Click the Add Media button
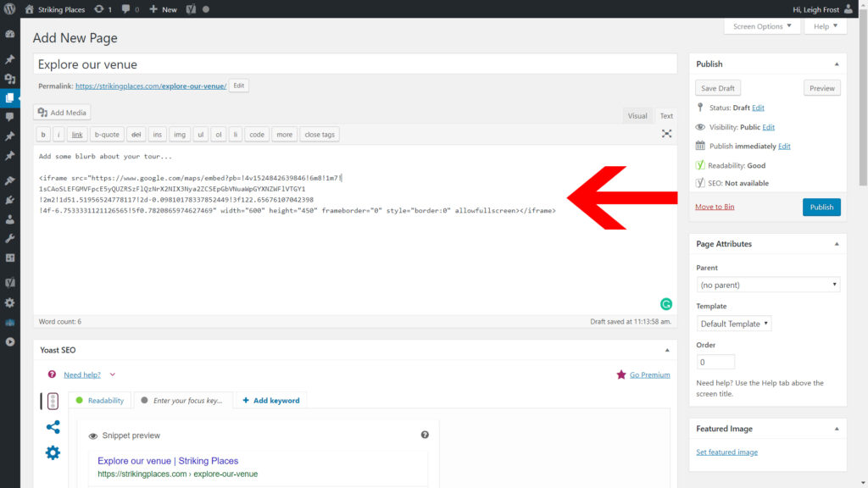 (x=62, y=113)
